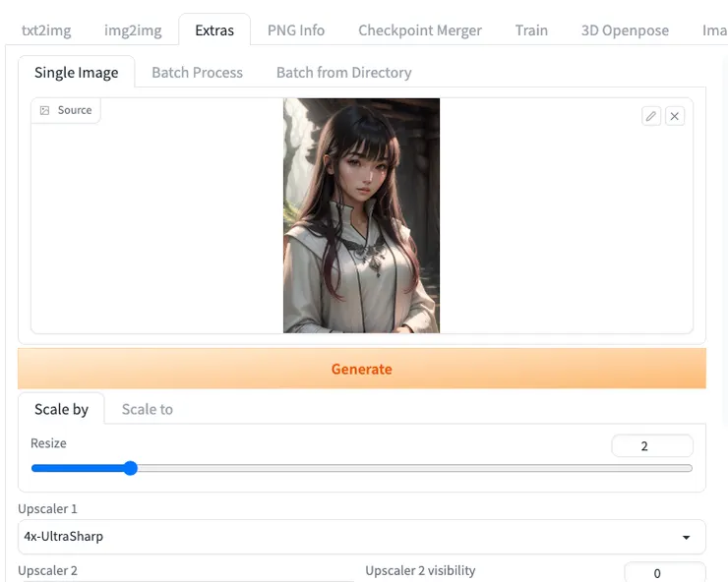This screenshot has width=728, height=582.
Task: Switch to the Batch Process sub-tab
Action: click(x=198, y=73)
